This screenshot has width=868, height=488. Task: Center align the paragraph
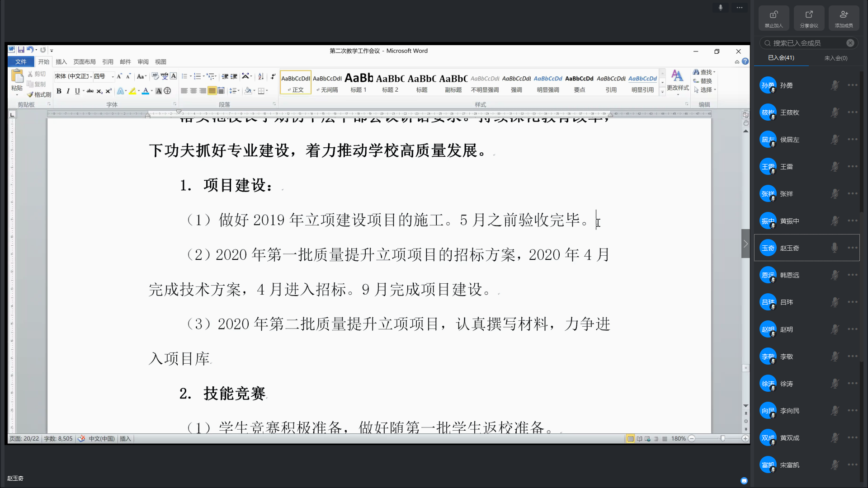(x=193, y=91)
